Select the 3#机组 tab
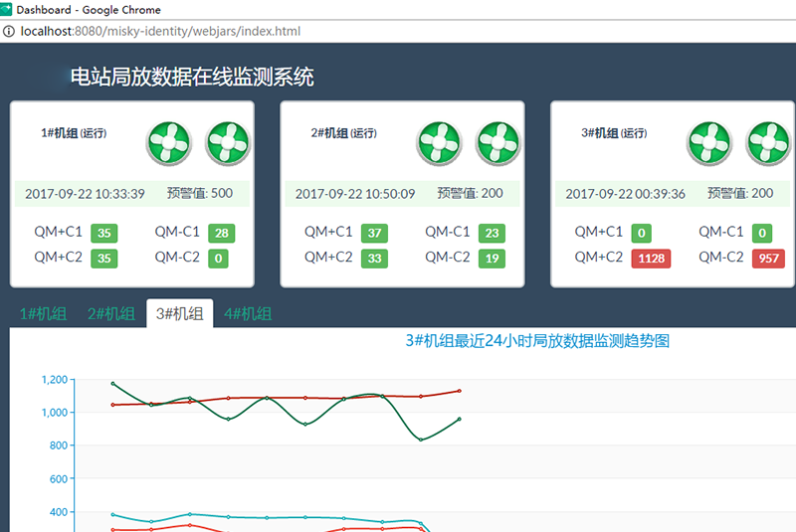The height and width of the screenshot is (532, 796). point(179,314)
